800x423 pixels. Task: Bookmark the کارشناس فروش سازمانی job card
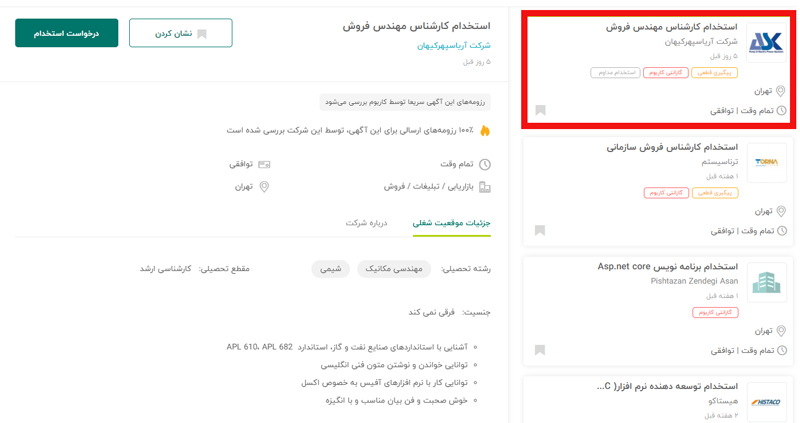point(540,230)
